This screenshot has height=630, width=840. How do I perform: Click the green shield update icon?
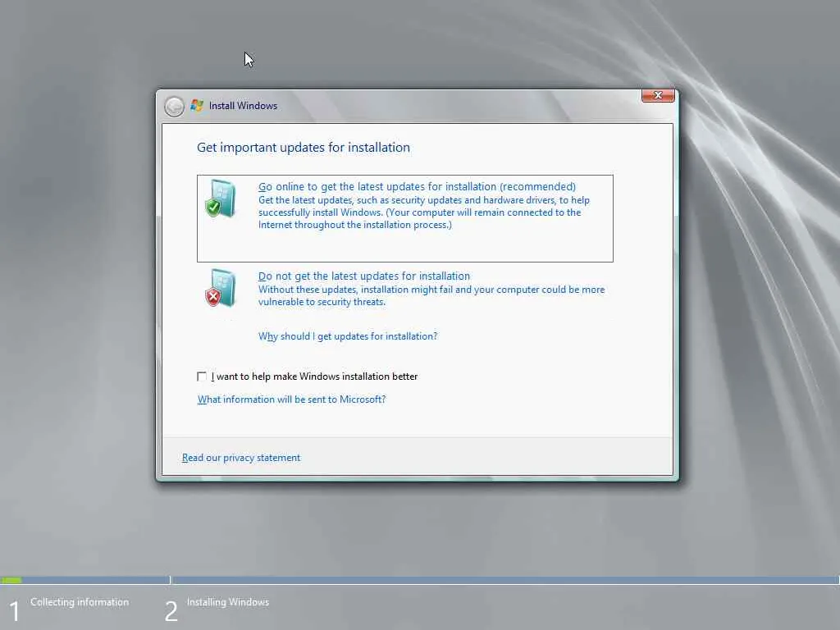coord(220,199)
